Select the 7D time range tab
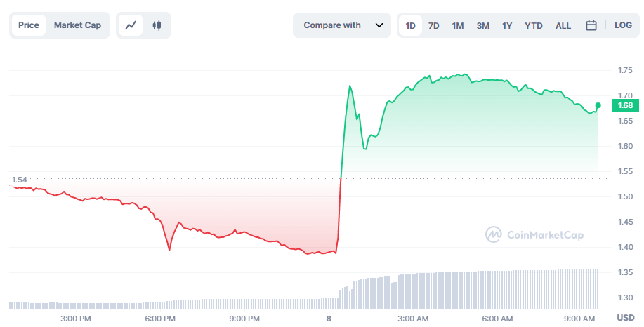Screen dimensions: 644x327 pos(434,26)
